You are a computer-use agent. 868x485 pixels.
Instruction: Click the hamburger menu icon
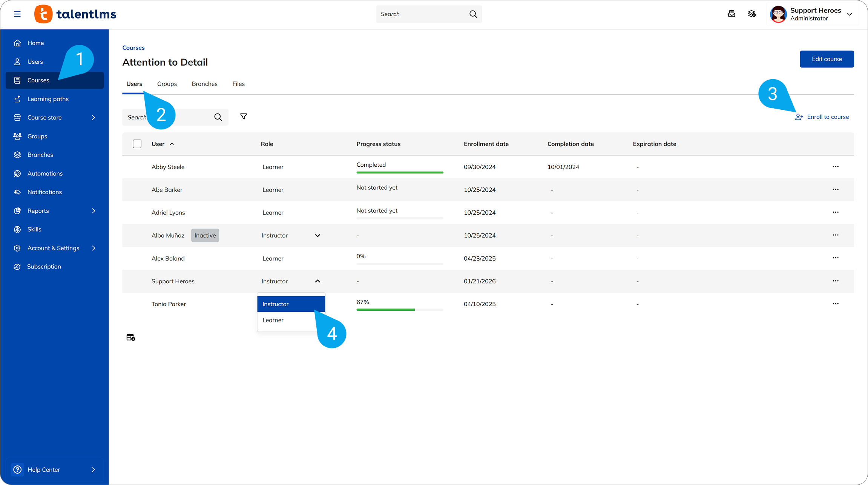pos(17,14)
